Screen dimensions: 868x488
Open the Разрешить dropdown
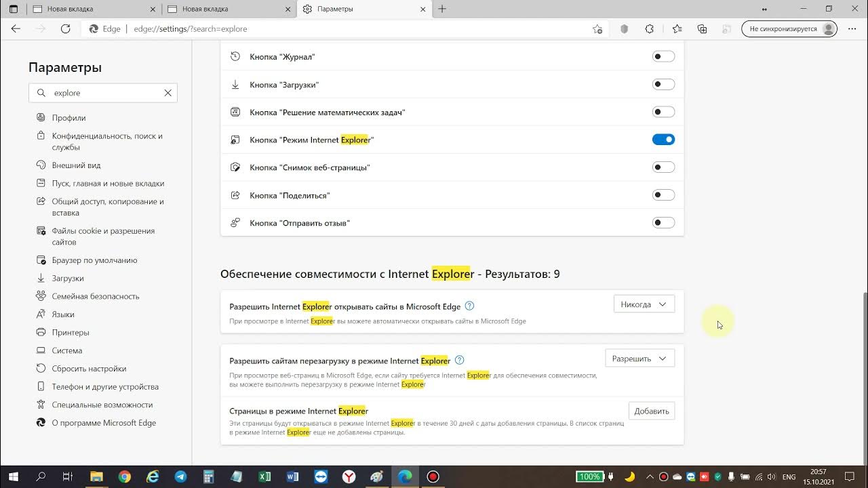639,359
